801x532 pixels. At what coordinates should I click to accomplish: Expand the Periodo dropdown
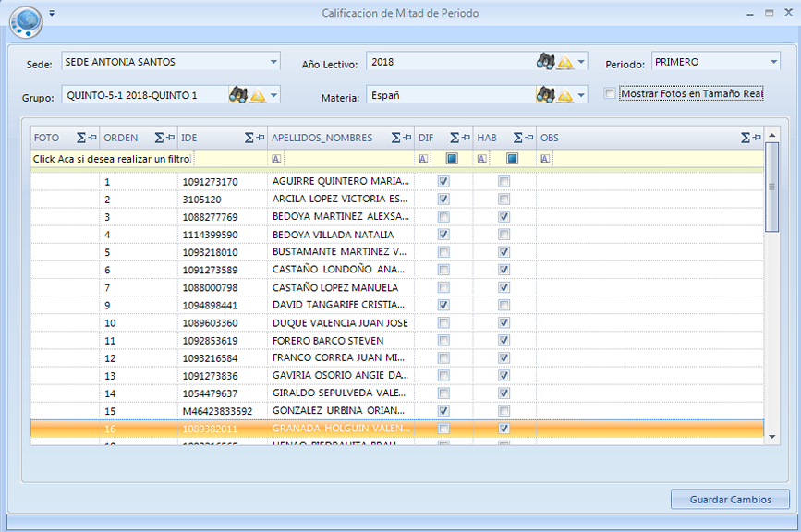(x=773, y=62)
